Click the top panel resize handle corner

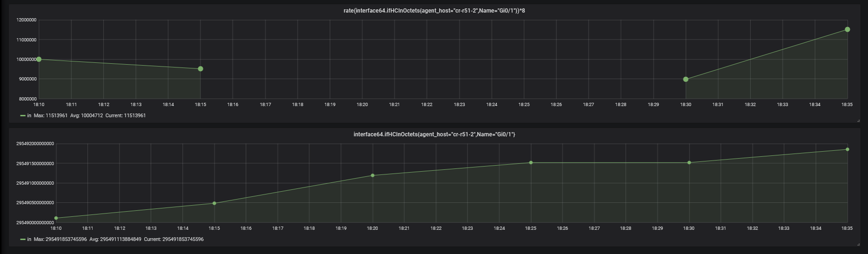858,120
